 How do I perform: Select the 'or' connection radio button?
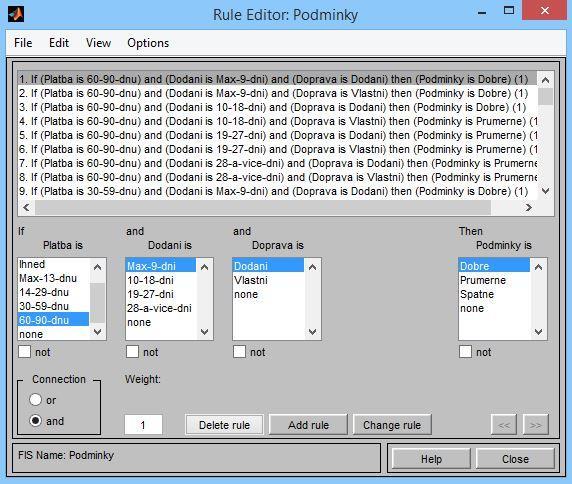35,400
